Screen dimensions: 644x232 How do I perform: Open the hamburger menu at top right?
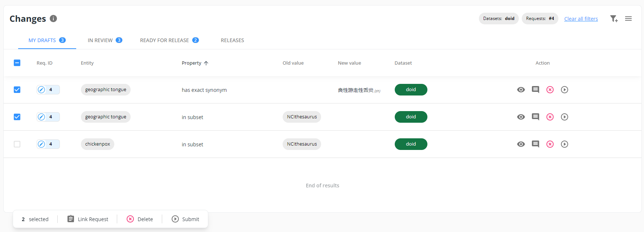[x=628, y=19]
